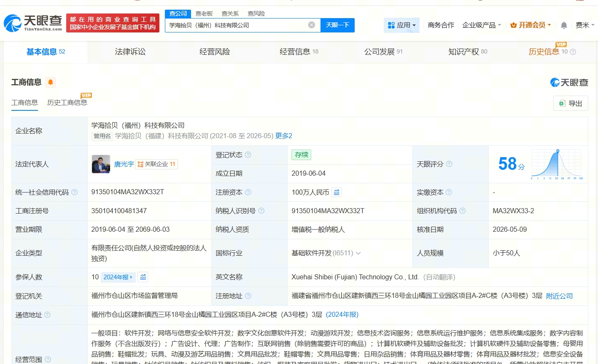Click the 唐光宇 legal representative photo
The width and height of the screenshot is (598, 364).
(x=101, y=164)
